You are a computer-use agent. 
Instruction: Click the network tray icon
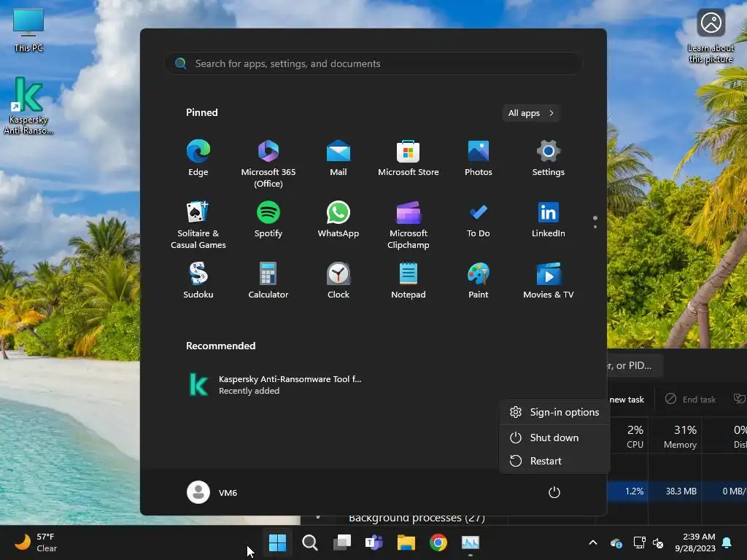[639, 542]
